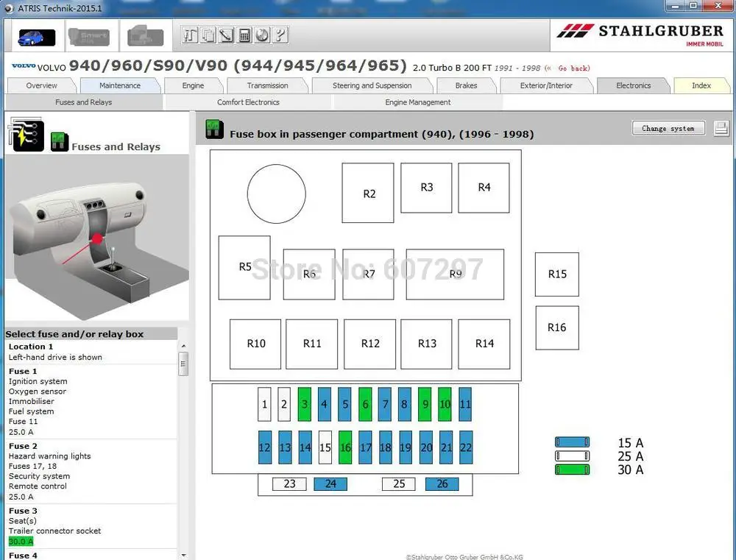Select relay R5 in diagram

click(244, 268)
